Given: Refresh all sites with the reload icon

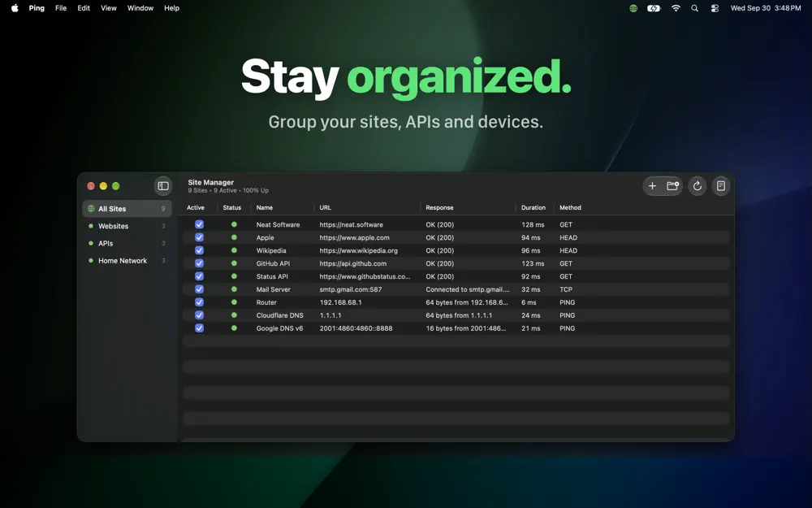Looking at the screenshot, I should (x=697, y=185).
